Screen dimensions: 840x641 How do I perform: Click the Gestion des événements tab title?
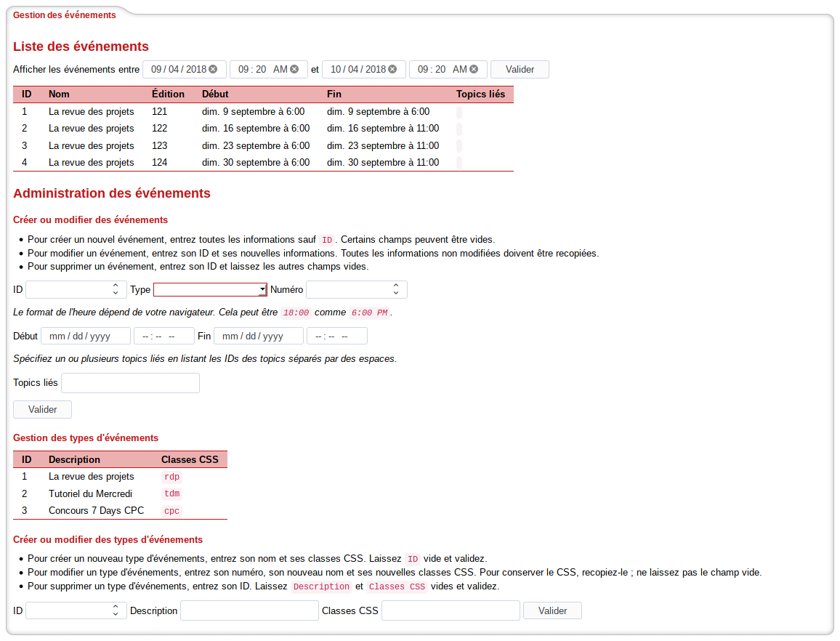(64, 15)
